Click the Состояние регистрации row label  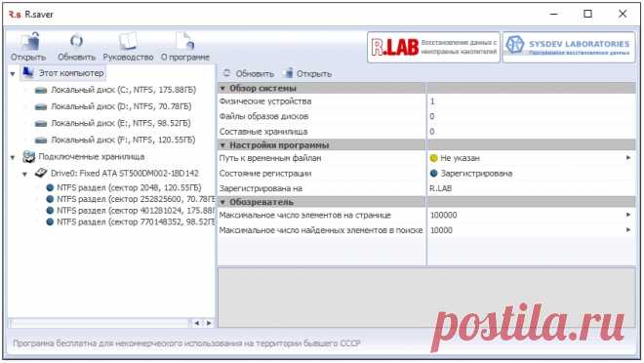[265, 174]
